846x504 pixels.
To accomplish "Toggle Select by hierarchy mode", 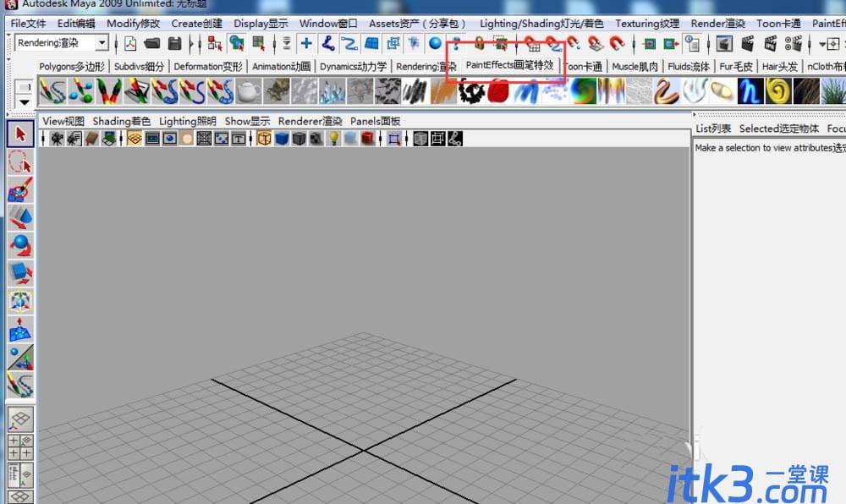I will [215, 44].
